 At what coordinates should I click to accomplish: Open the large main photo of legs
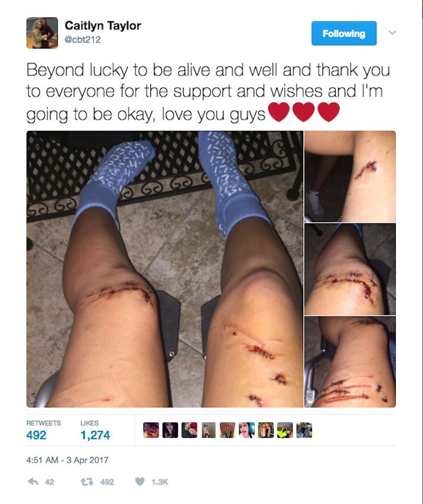tap(165, 269)
